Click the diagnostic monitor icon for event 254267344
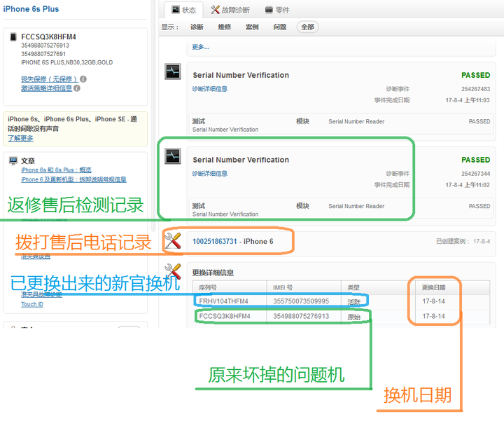This screenshot has width=504, height=426. coord(173,156)
